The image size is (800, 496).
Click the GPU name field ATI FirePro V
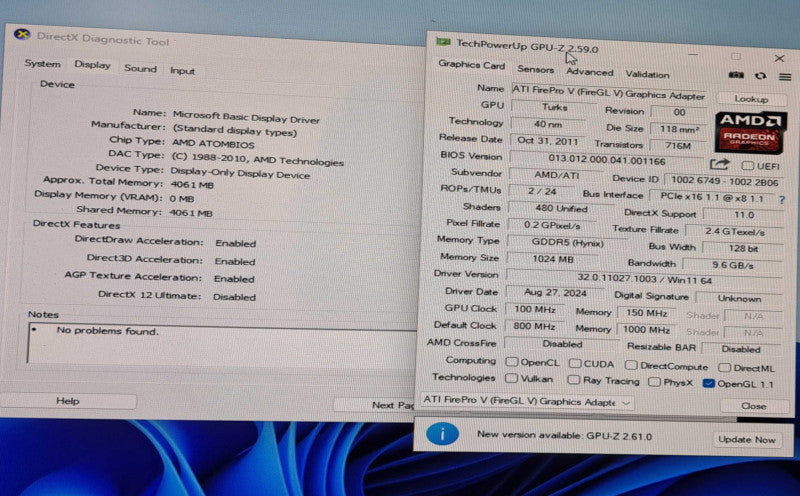(x=608, y=93)
